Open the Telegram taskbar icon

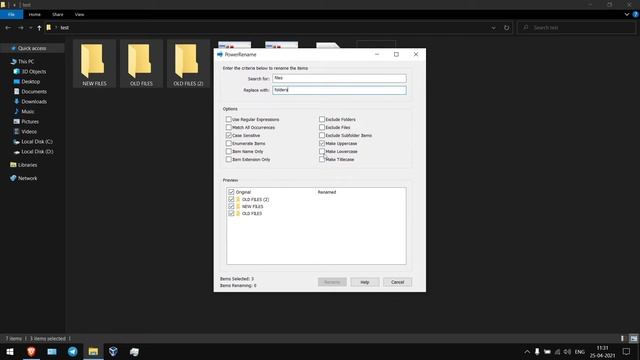tap(73, 351)
